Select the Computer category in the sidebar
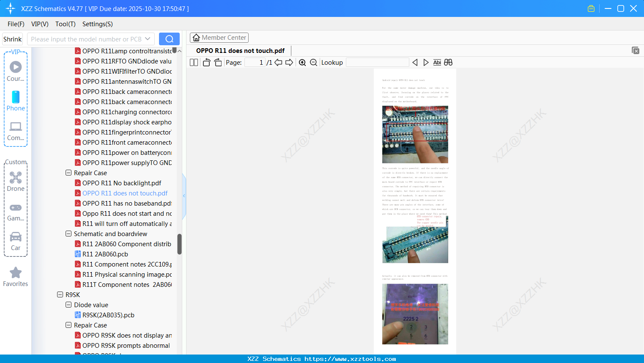Viewport: 644px width, 363px height. click(16, 131)
